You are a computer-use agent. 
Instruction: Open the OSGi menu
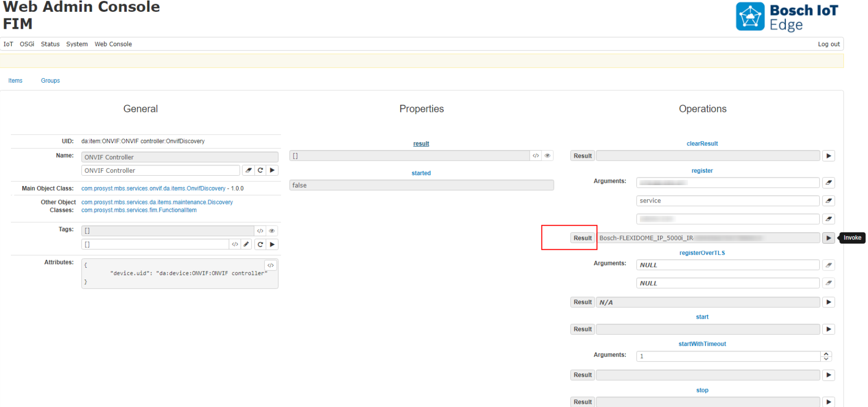click(x=27, y=44)
